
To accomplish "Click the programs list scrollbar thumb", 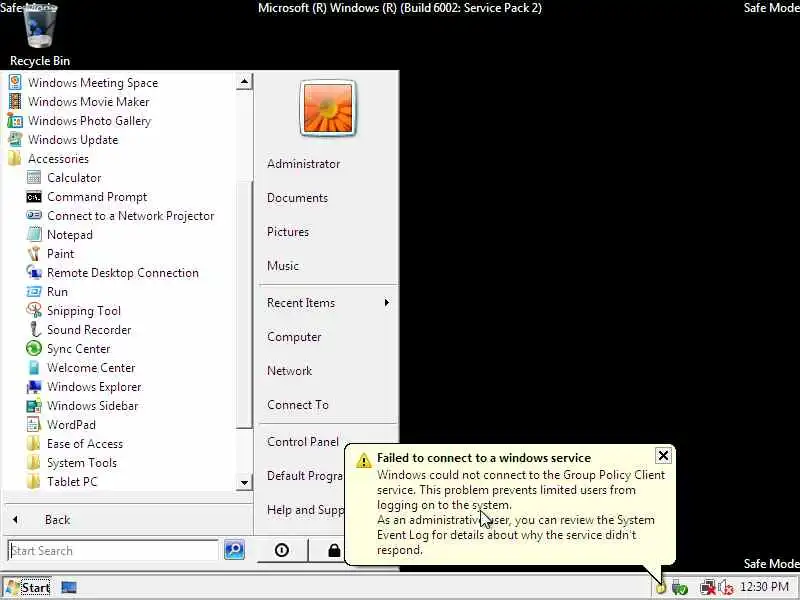I will tap(244, 305).
